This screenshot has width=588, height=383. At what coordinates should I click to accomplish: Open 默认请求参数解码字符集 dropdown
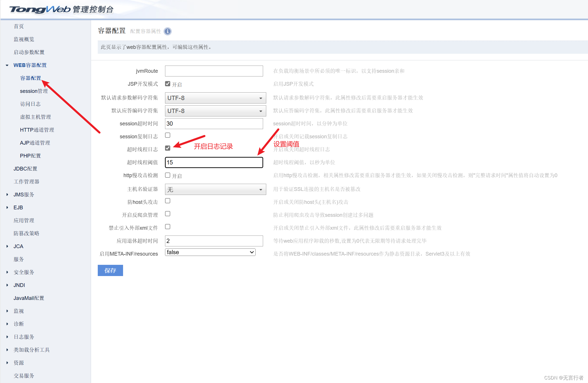[215, 98]
